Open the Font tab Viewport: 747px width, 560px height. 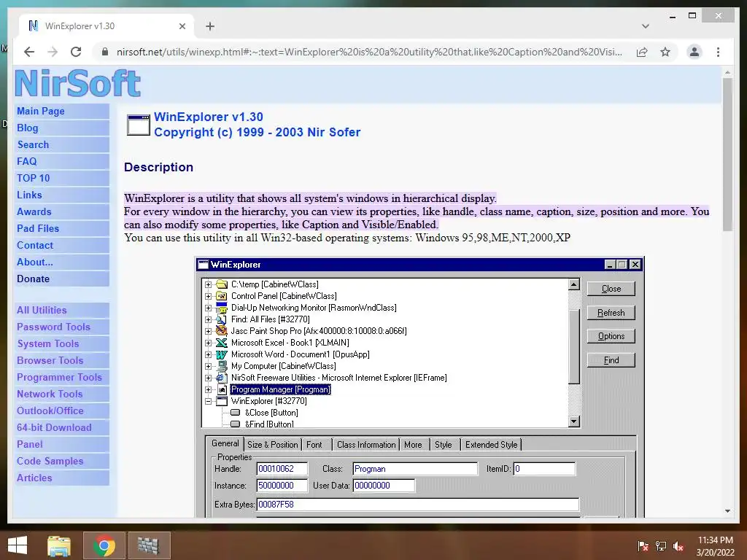click(314, 445)
